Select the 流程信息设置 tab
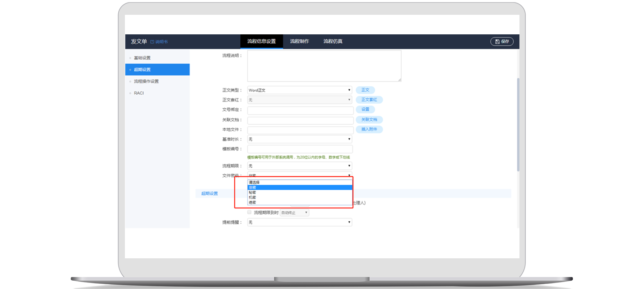The image size is (644, 289). point(261,42)
